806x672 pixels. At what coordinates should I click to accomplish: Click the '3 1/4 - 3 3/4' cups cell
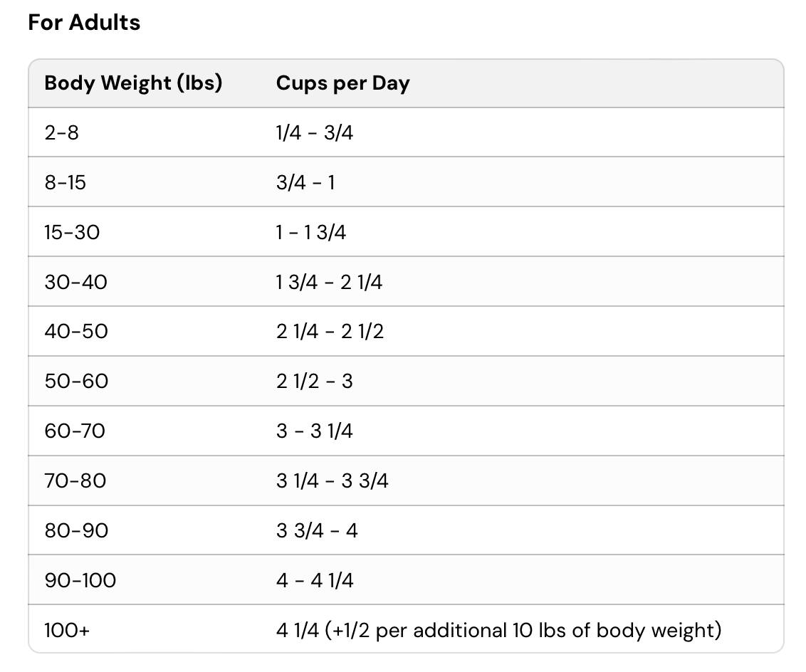pos(333,481)
